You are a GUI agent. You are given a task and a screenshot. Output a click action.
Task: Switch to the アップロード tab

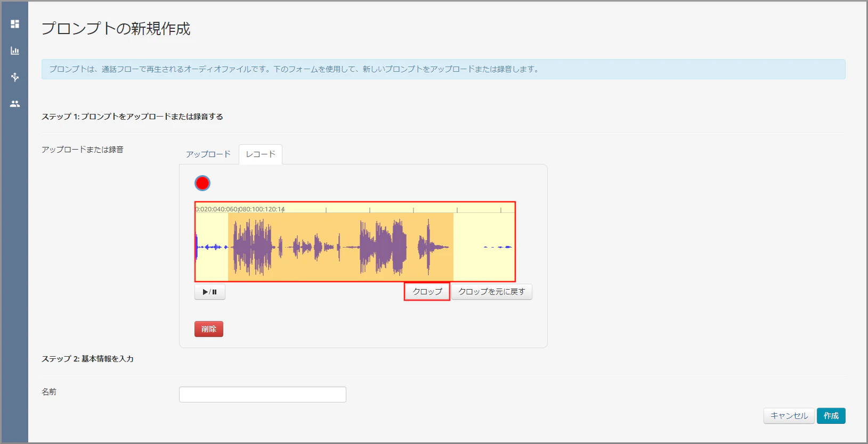208,154
